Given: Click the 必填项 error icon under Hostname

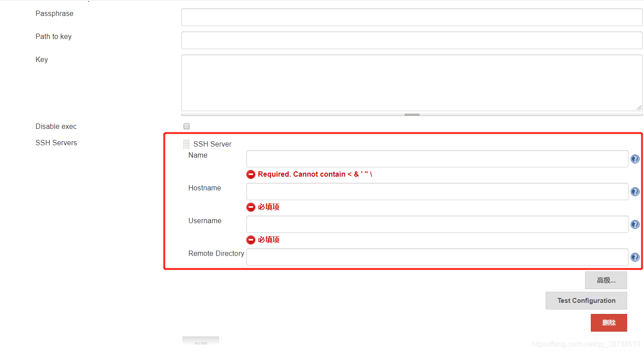Looking at the screenshot, I should [x=251, y=207].
